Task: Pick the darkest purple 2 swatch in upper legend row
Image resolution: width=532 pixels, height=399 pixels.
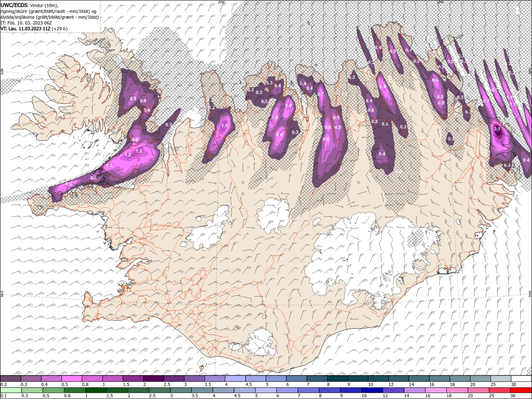Action: pyautogui.click(x=153, y=379)
